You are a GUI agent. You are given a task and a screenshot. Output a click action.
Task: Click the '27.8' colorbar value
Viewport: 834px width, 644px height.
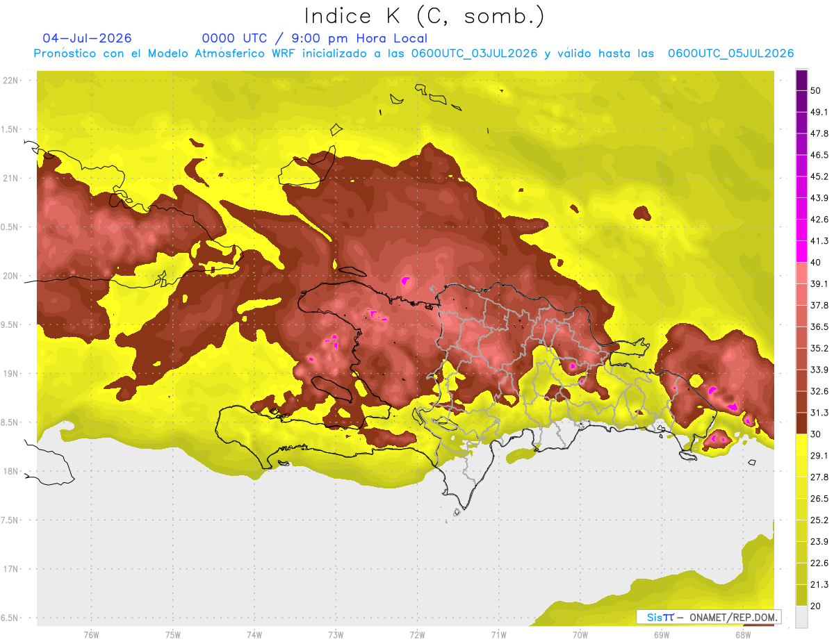tap(819, 477)
